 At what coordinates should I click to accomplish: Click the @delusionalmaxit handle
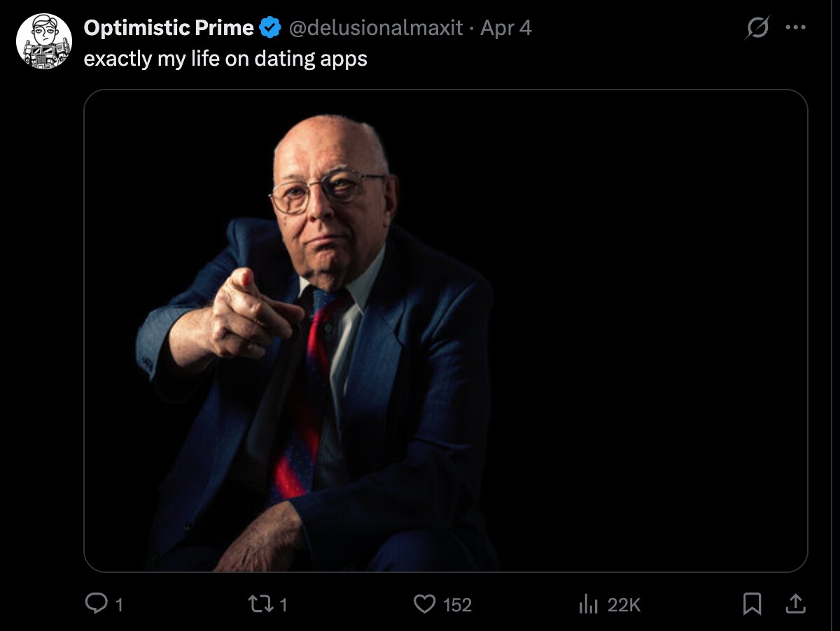click(376, 28)
